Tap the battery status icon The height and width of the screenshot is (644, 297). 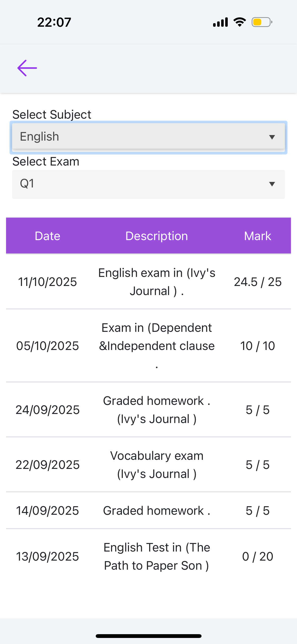[x=262, y=22]
